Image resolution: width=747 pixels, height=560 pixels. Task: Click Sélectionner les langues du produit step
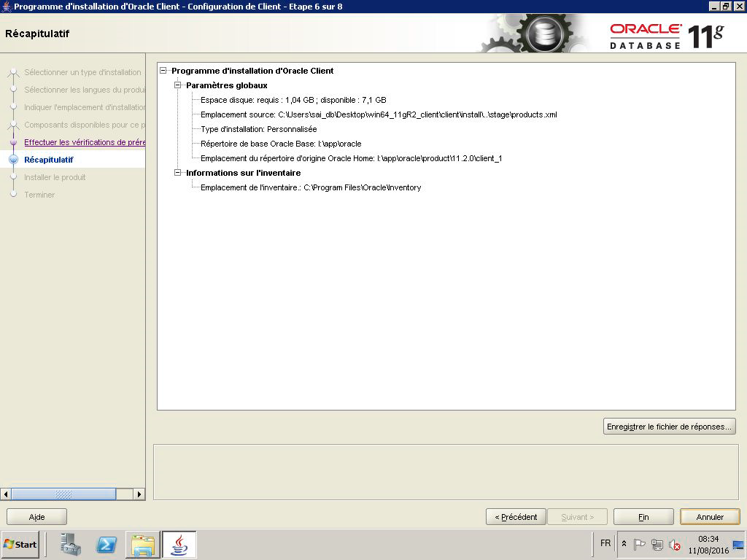click(85, 90)
